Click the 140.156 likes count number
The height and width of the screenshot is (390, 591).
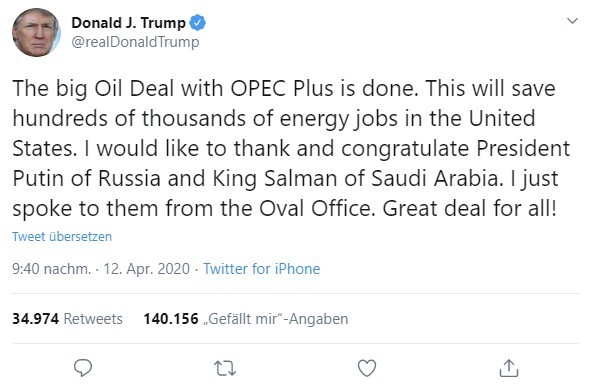171,319
